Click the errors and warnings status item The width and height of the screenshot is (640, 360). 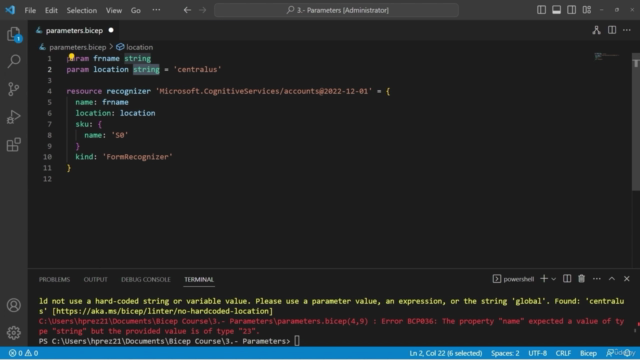click(x=23, y=353)
